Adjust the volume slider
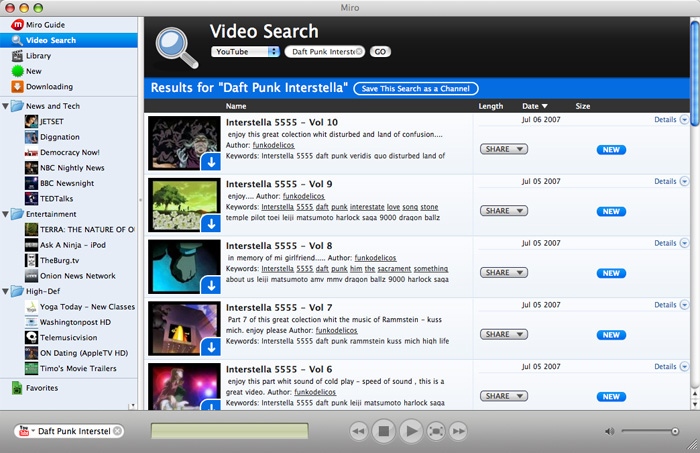This screenshot has width=700, height=453. pos(649,431)
